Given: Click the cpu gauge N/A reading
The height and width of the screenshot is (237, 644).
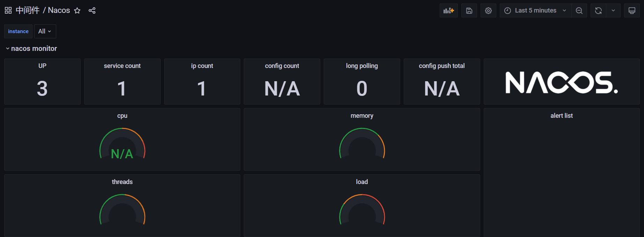Looking at the screenshot, I should [x=122, y=154].
